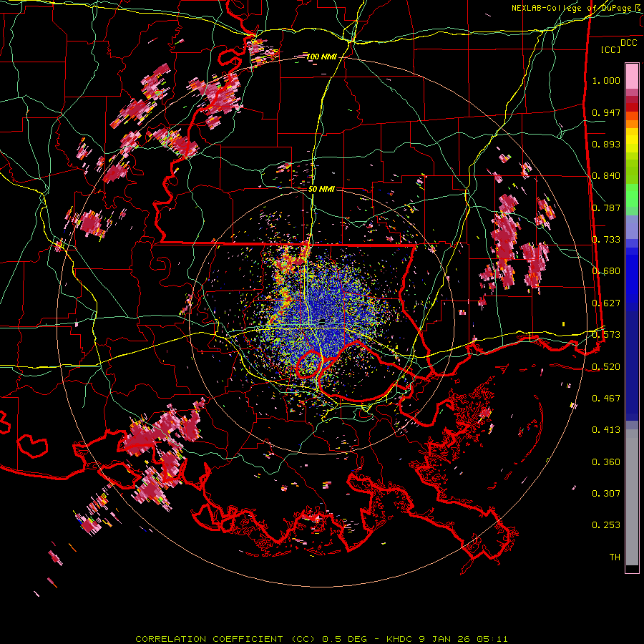Click the 100 NMI range ring label
The width and height of the screenshot is (644, 644).
click(x=321, y=57)
